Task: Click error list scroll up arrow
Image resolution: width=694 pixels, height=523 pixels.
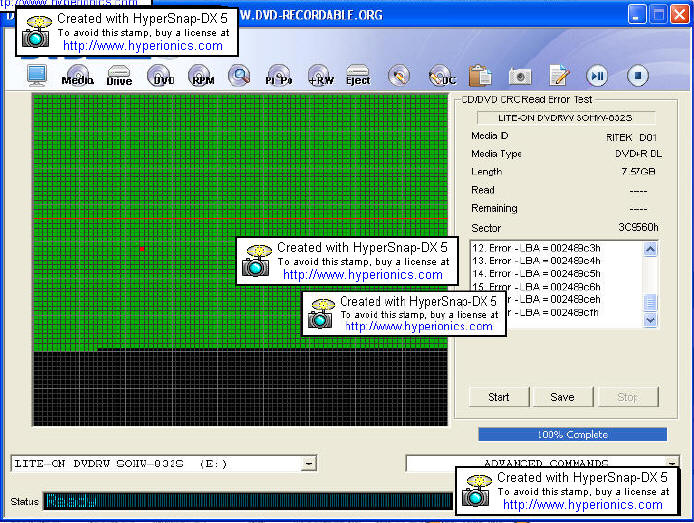Action: 650,249
